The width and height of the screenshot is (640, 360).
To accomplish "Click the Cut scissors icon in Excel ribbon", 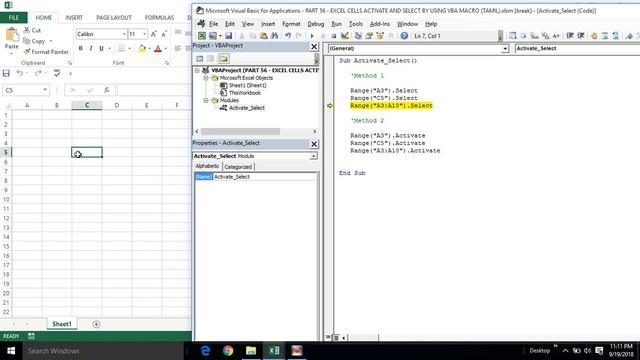I will point(27,30).
